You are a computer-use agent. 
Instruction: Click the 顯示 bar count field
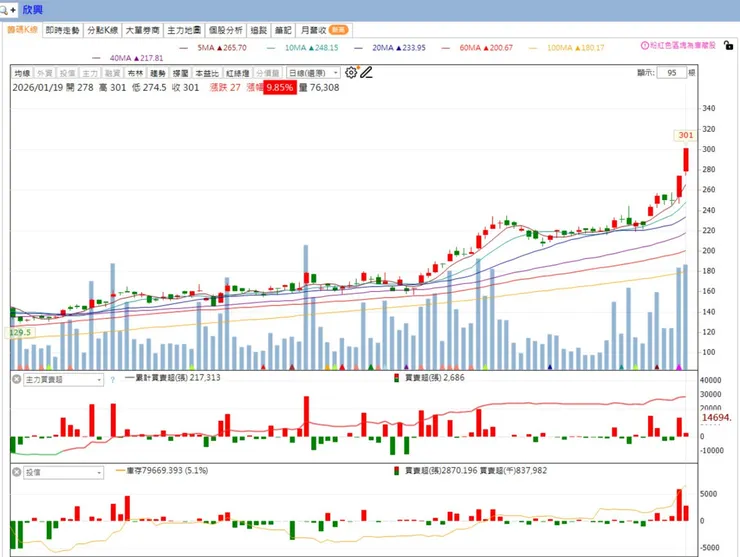[672, 73]
